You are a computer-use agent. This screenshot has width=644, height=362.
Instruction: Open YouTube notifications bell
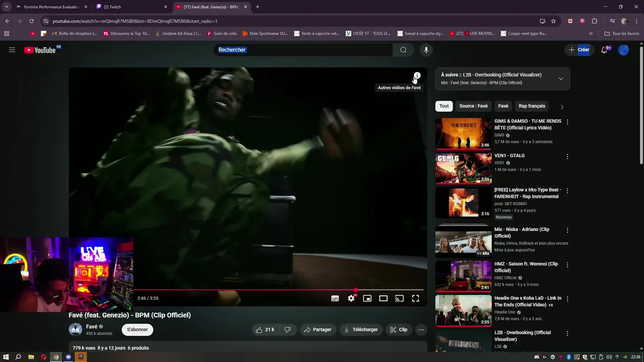[x=605, y=50]
